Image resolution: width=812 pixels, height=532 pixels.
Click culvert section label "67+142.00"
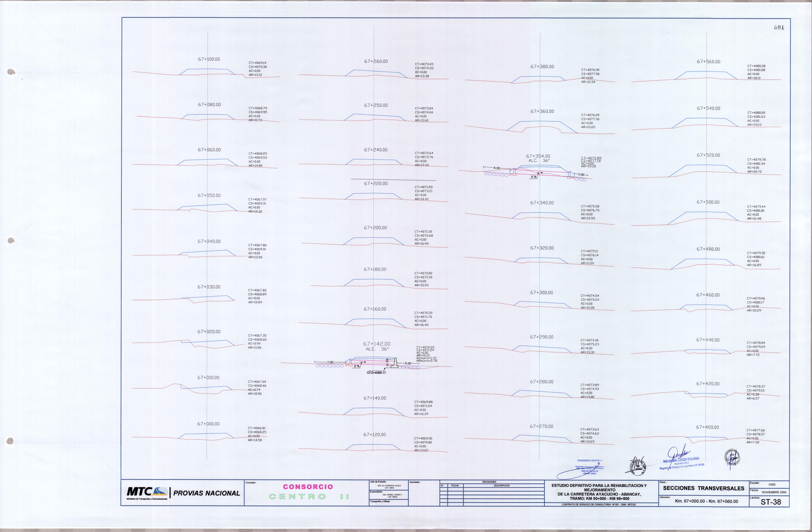tap(377, 344)
